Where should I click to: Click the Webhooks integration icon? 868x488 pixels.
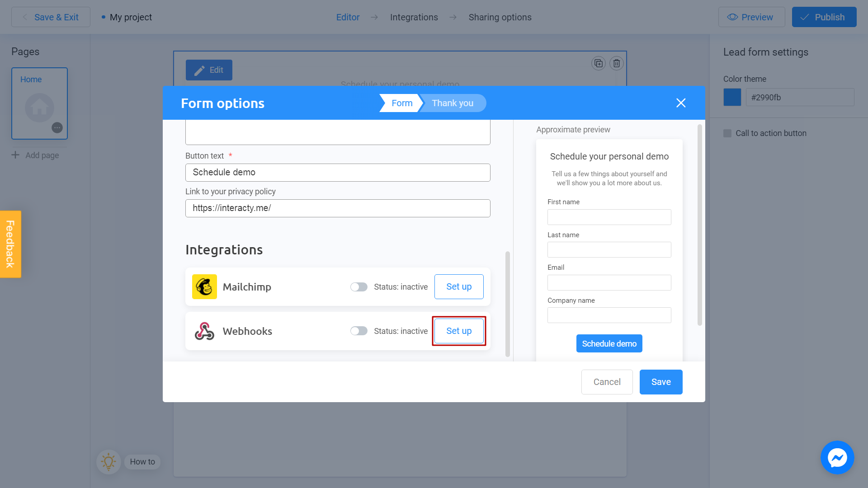click(204, 331)
